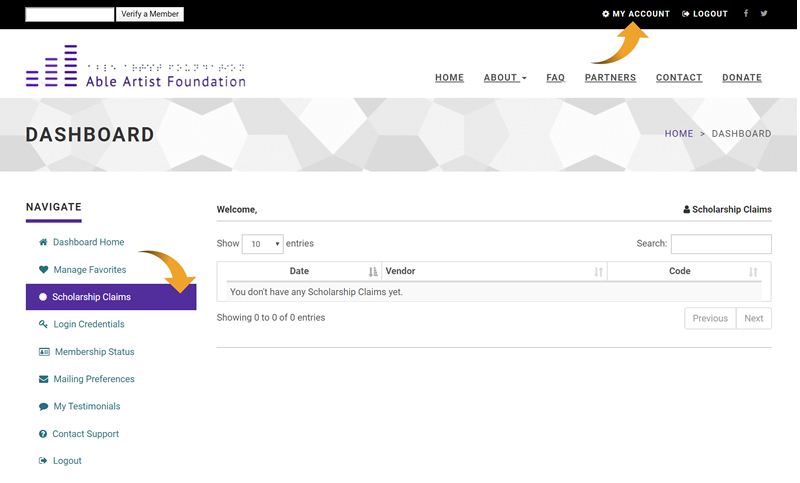Screen dimensions: 800x483
Task: Open the Facebook icon in top bar
Action: point(746,13)
